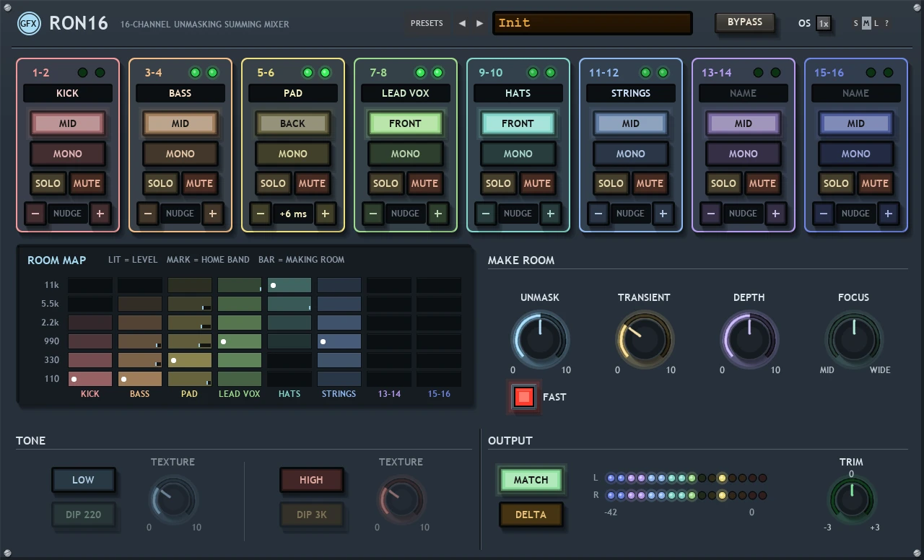Click minus nudge on LEAD VOX channel
The width and height of the screenshot is (924, 560).
[x=372, y=214]
